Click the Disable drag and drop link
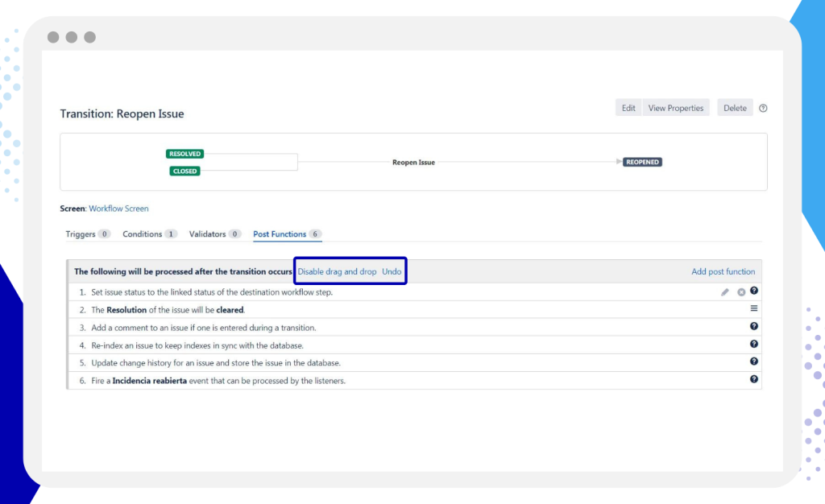 [337, 272]
